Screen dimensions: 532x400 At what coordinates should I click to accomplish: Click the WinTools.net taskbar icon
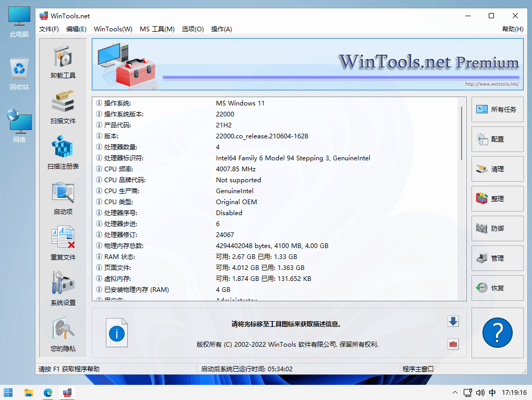[67, 393]
